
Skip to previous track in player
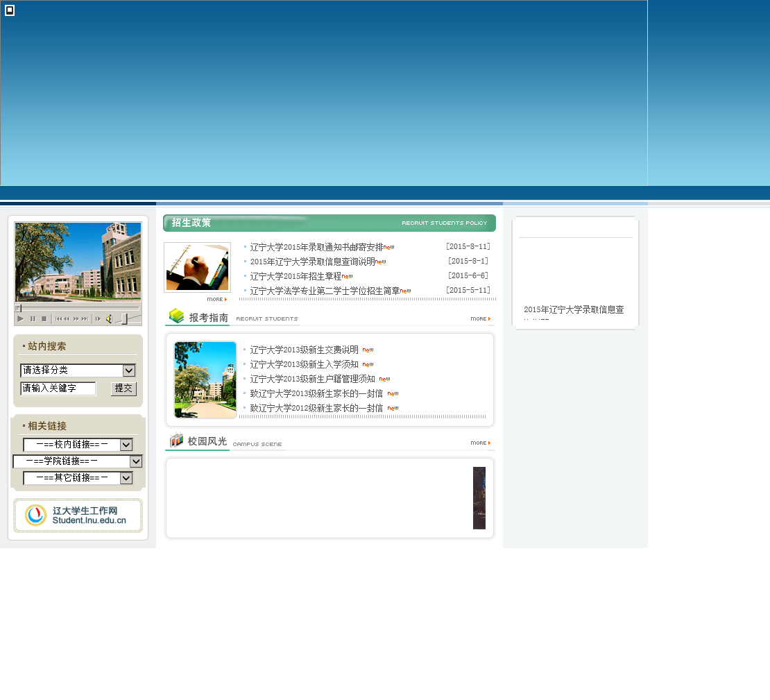(x=58, y=319)
